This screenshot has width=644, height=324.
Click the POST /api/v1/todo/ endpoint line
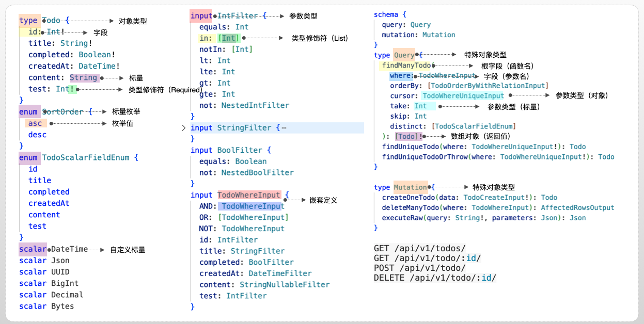click(419, 268)
